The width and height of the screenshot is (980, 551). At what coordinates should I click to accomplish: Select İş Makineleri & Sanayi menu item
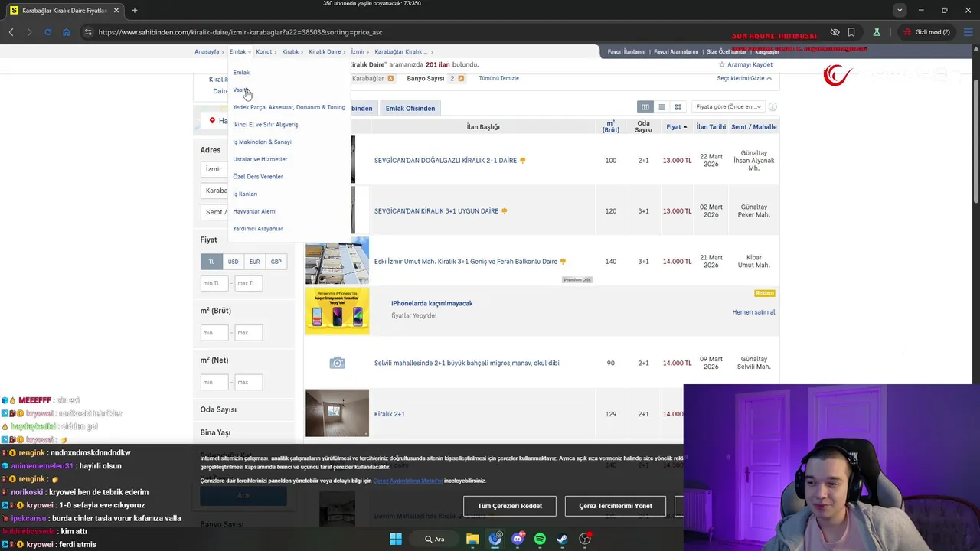click(262, 142)
